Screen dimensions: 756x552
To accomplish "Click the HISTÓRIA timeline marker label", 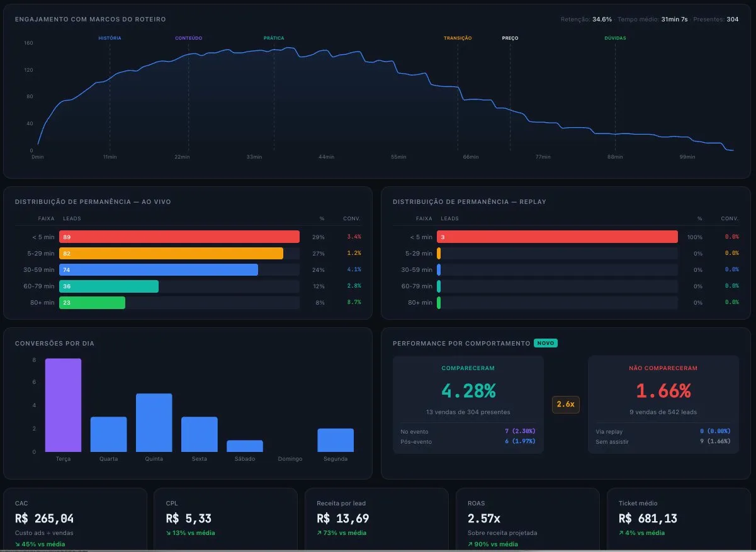I will point(110,38).
